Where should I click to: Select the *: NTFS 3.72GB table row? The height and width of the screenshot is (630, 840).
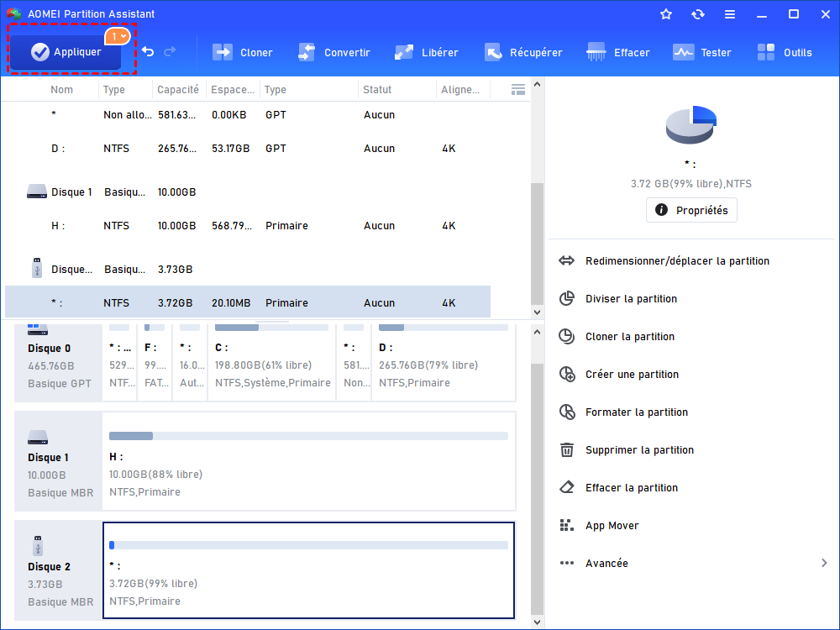pos(248,302)
